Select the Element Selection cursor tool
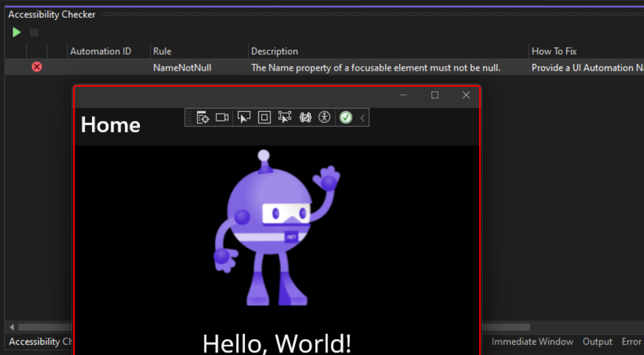This screenshot has width=644, height=355. (x=244, y=117)
